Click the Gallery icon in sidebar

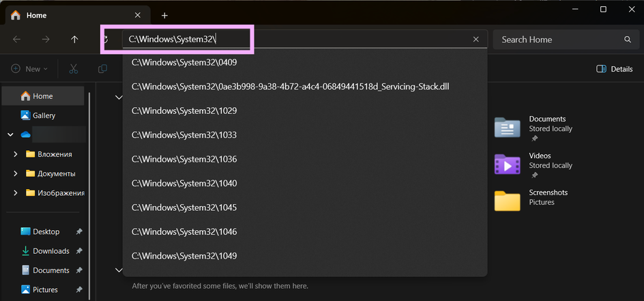25,115
